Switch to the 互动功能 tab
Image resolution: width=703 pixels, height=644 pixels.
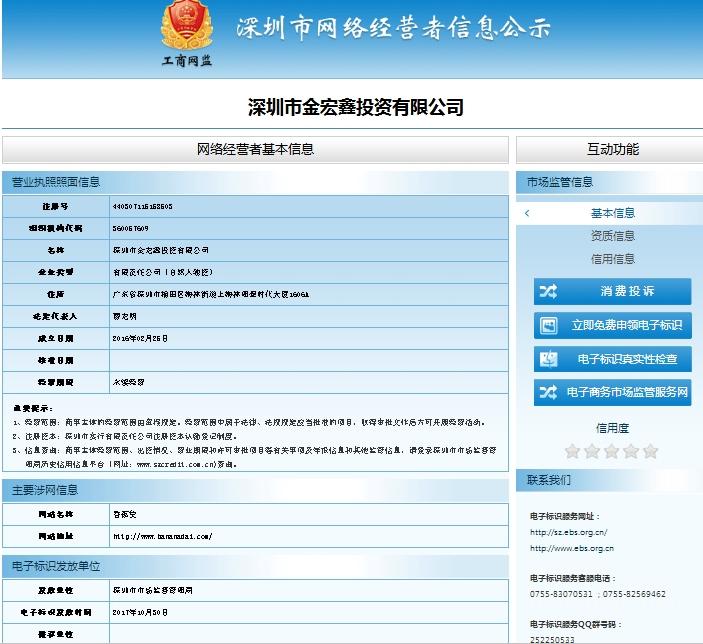(610, 149)
